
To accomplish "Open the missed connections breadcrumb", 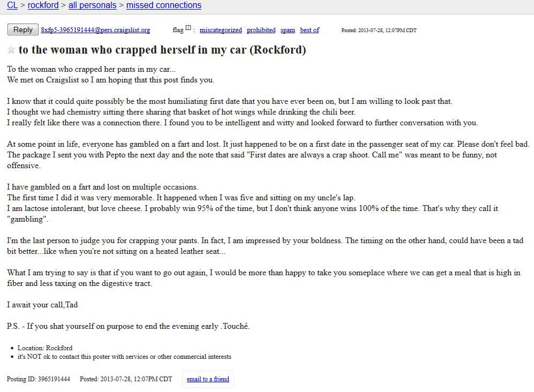I will point(164,5).
